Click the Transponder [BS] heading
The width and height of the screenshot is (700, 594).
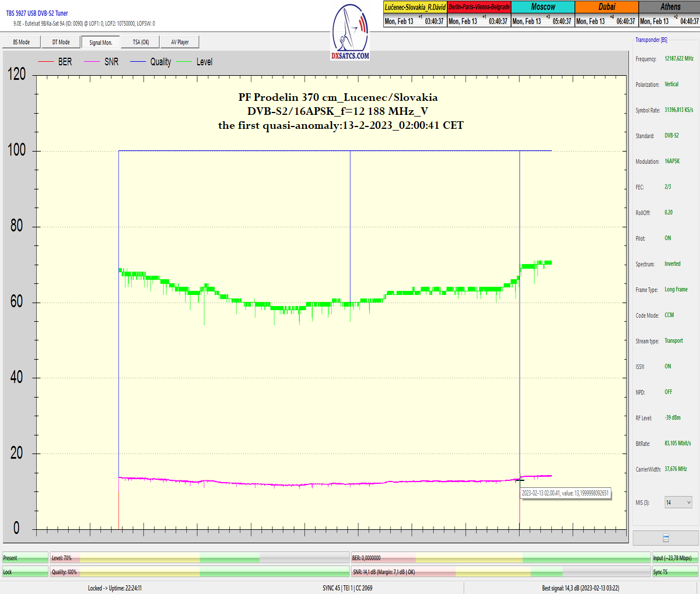[651, 40]
